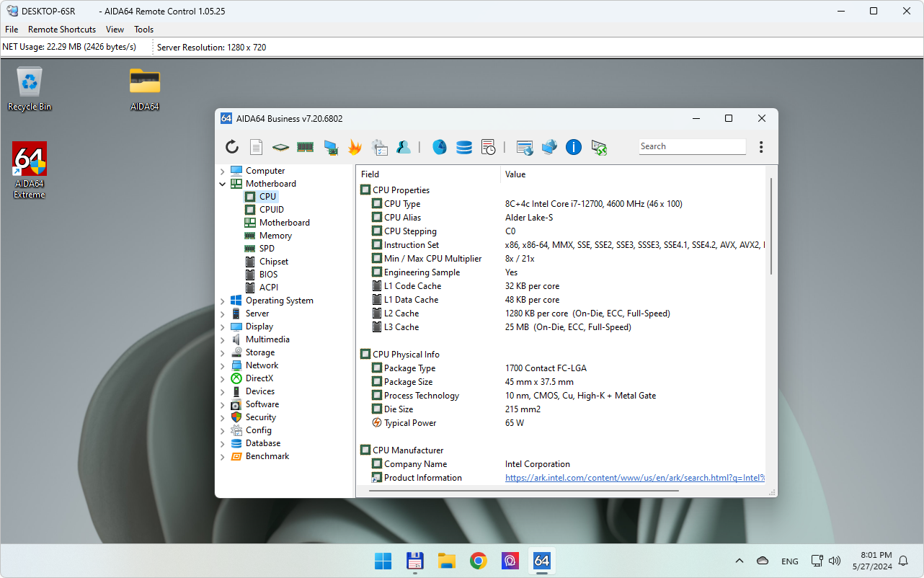Expand the Operating System tree node
The height and width of the screenshot is (578, 924).
pos(223,301)
